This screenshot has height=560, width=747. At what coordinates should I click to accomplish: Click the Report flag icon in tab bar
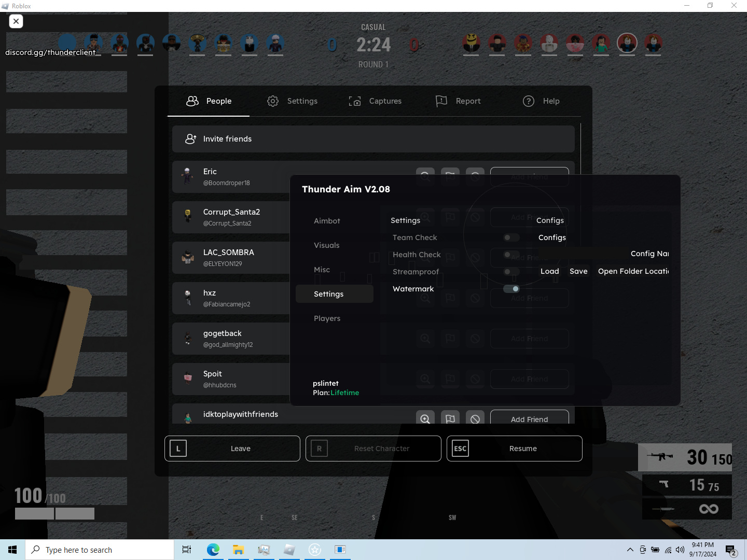(x=441, y=101)
